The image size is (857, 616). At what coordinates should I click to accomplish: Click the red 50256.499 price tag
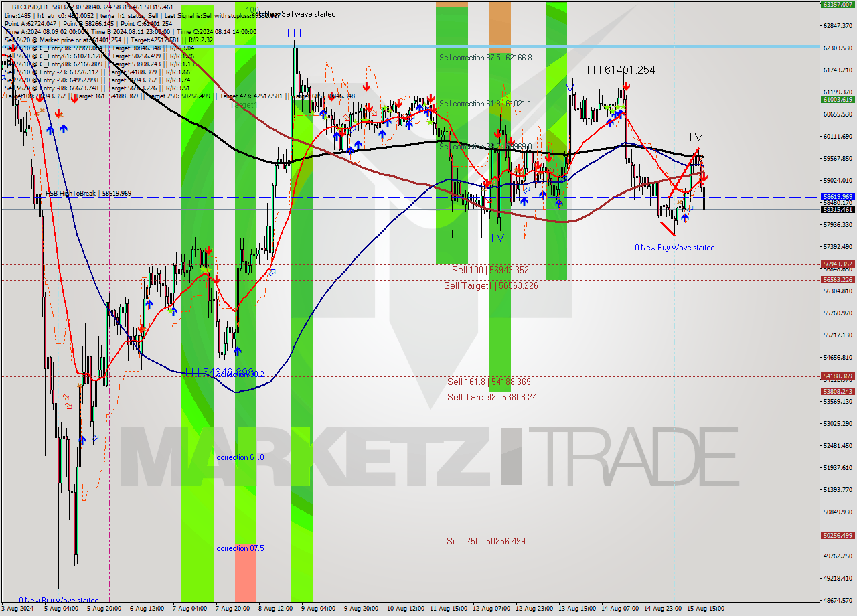(837, 536)
